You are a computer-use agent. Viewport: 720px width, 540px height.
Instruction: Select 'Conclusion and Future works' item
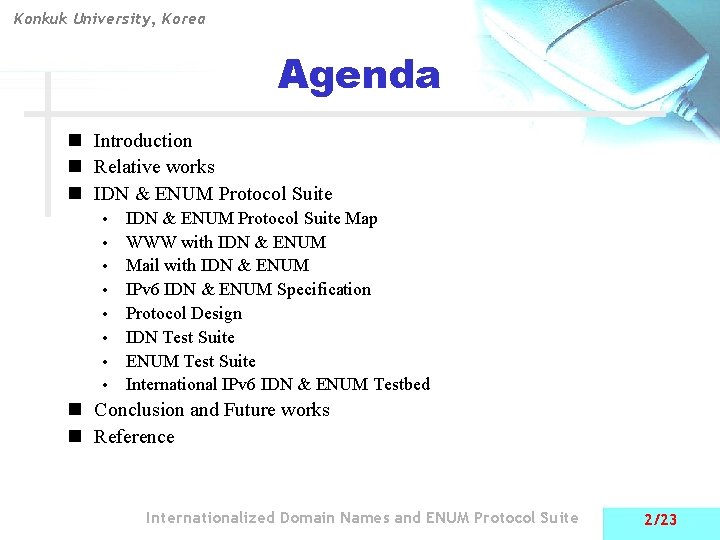212,410
